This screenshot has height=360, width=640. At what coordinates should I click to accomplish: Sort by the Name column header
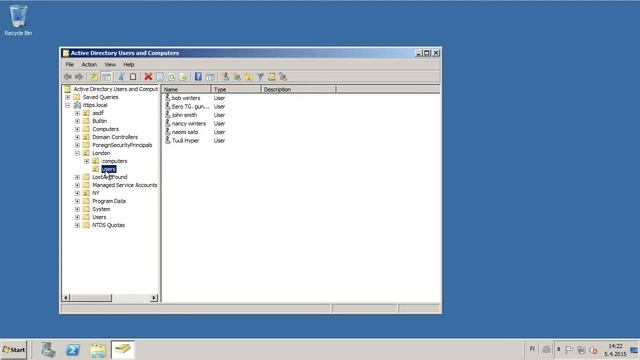tap(186, 89)
